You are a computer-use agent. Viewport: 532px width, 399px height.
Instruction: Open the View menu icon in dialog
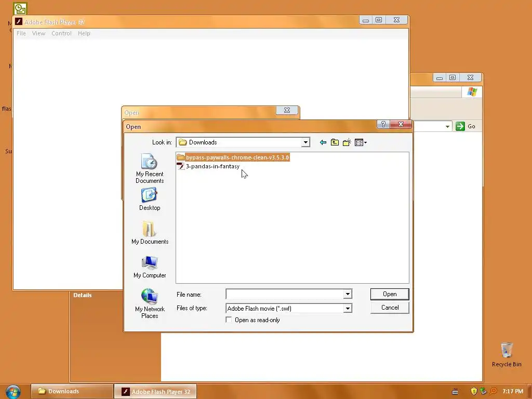361,142
